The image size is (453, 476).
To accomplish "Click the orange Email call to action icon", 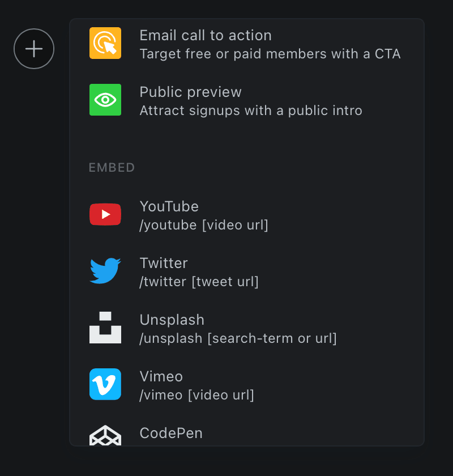I will [x=105, y=43].
